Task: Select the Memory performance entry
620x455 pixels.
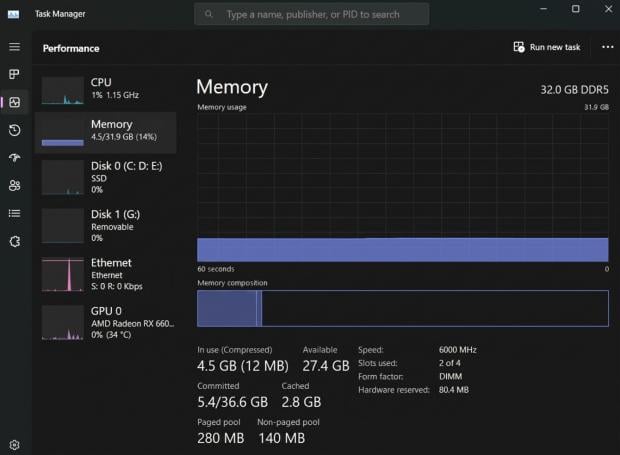Action: pos(106,132)
